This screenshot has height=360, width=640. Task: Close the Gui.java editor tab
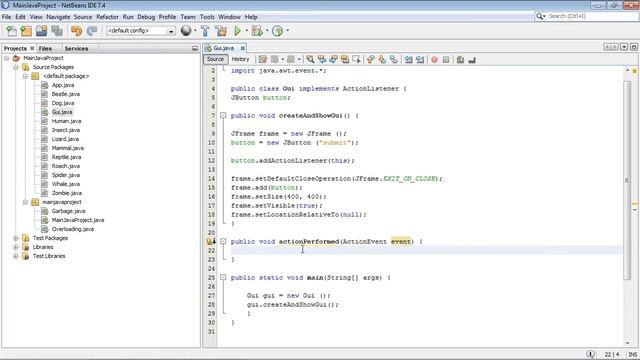pyautogui.click(x=242, y=48)
